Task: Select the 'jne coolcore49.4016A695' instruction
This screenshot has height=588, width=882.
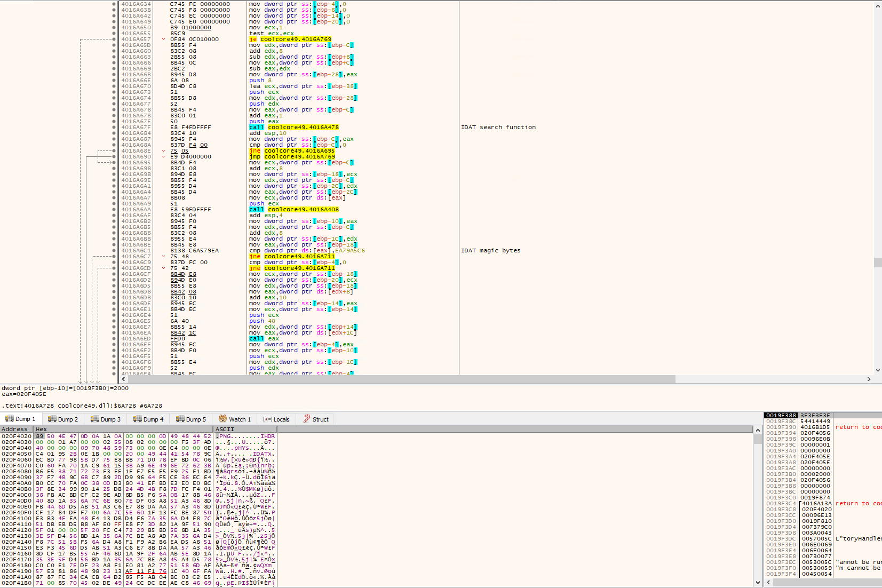Action: pos(292,150)
